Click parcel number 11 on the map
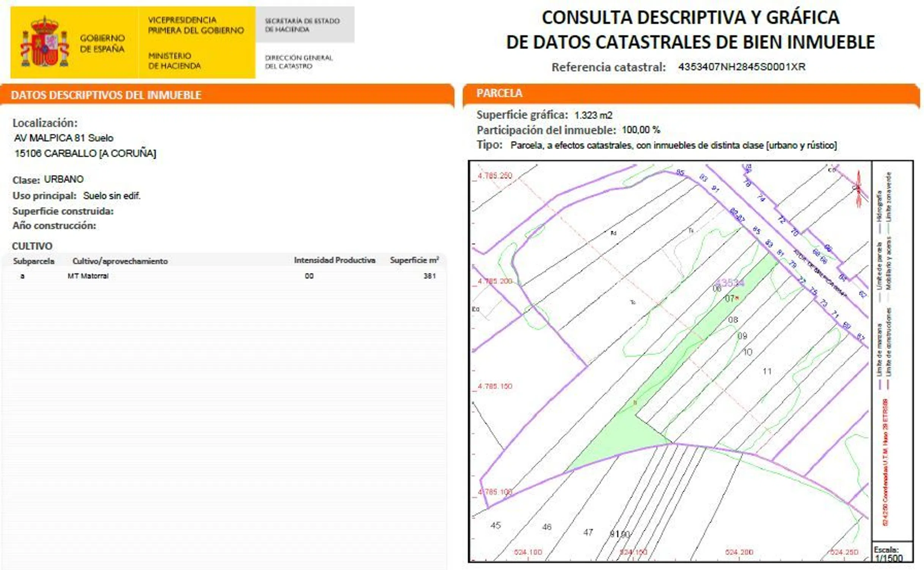Screen dimensions: 924x570 point(767,371)
